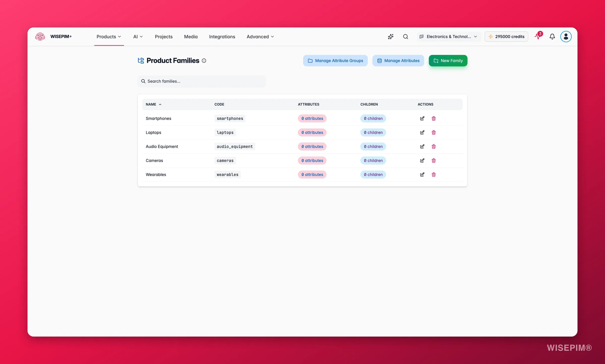Click the smartphones code tag

[230, 118]
